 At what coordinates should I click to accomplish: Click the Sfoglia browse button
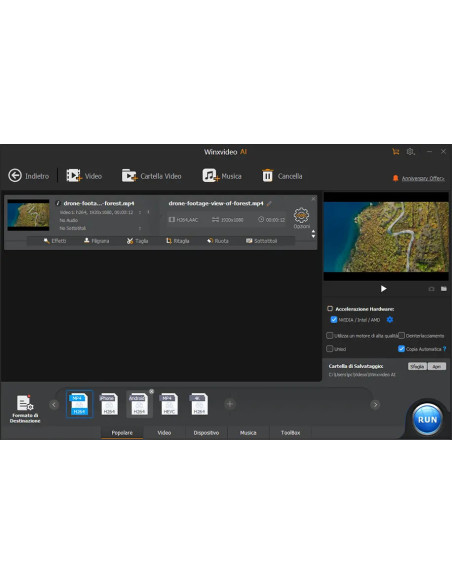coord(417,366)
